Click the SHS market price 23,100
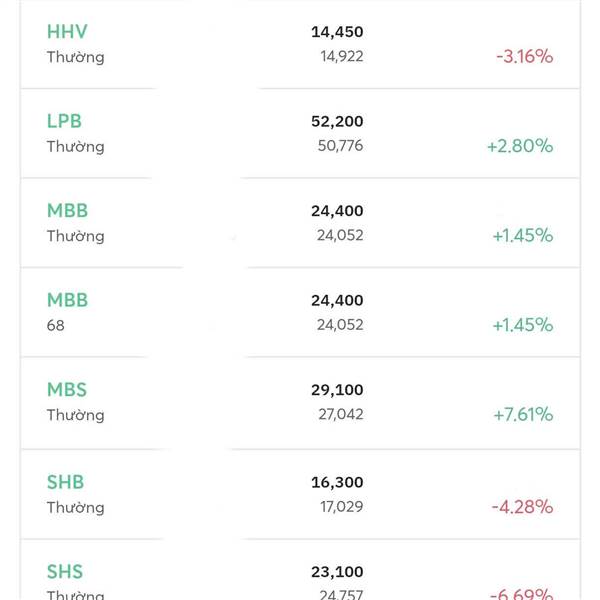The image size is (600, 600). pos(337,572)
